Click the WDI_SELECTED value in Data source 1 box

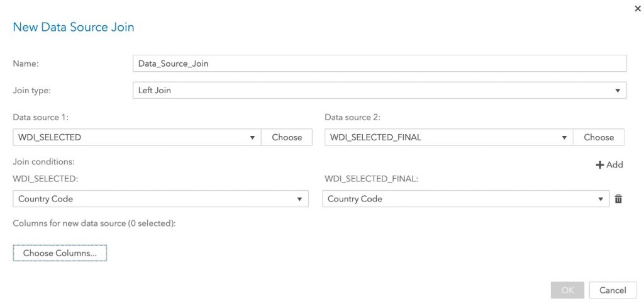50,137
